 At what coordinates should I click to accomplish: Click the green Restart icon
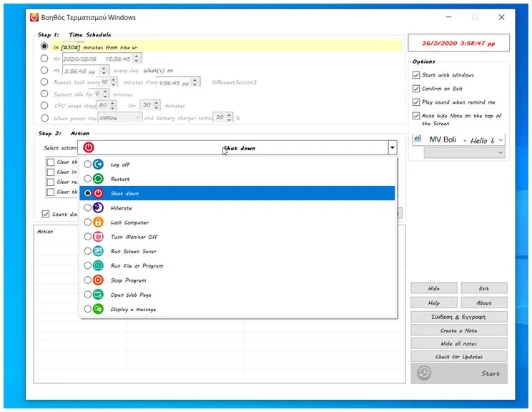point(98,179)
